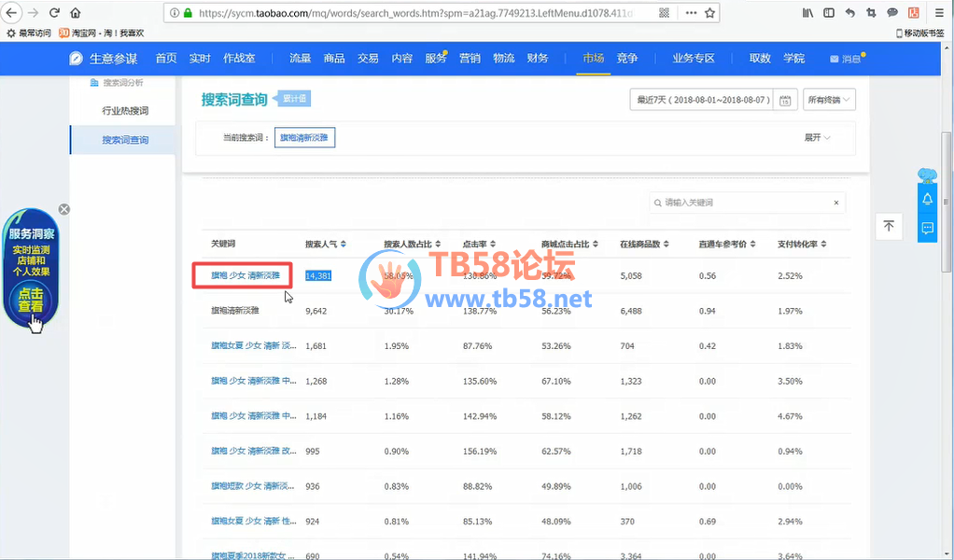Click the back-to-top arrow button
This screenshot has width=954, height=560.
tap(889, 226)
